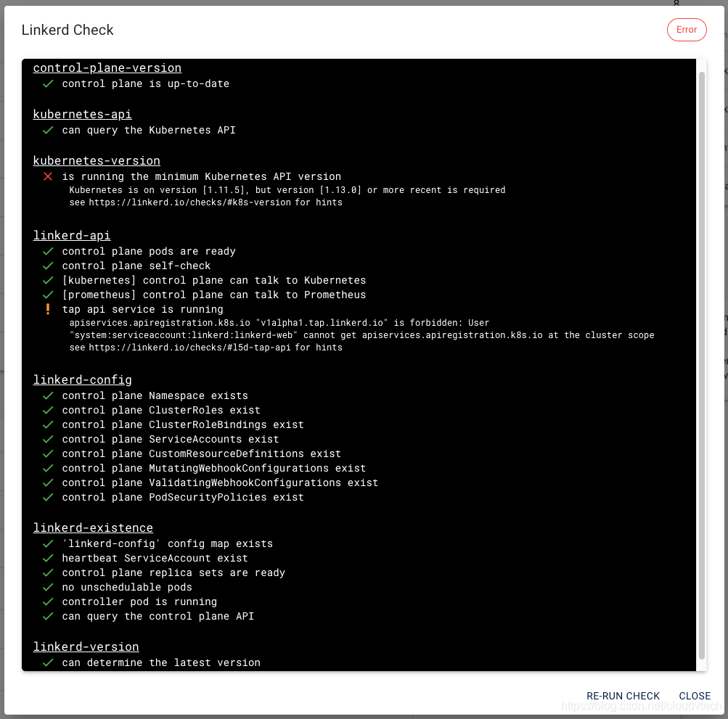Click checkmark beside controller pod is running

(x=48, y=601)
